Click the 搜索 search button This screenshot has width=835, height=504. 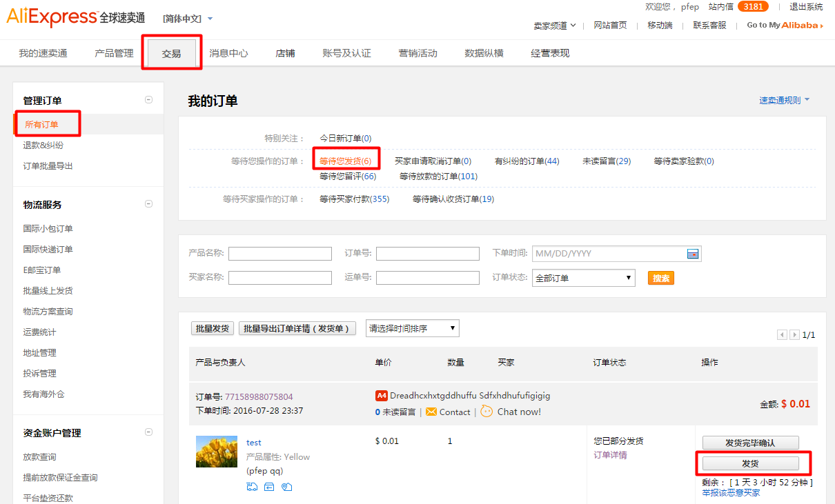[660, 277]
